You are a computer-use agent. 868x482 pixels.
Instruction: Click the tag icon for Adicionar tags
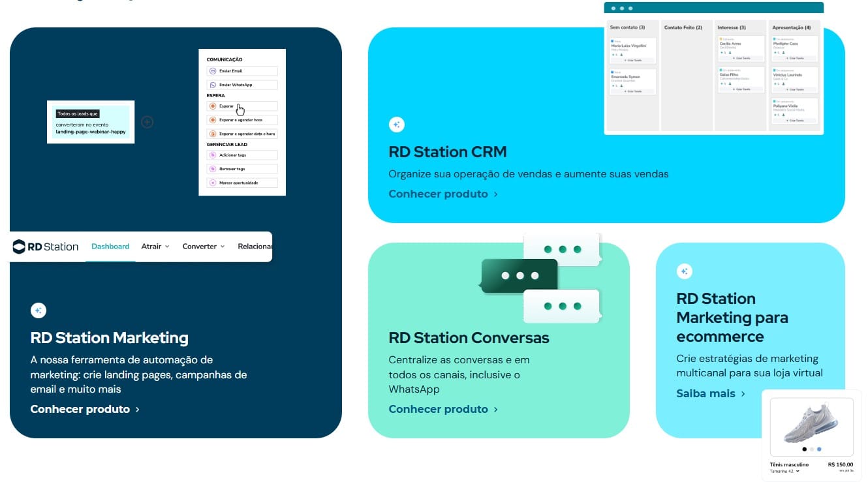click(212, 155)
